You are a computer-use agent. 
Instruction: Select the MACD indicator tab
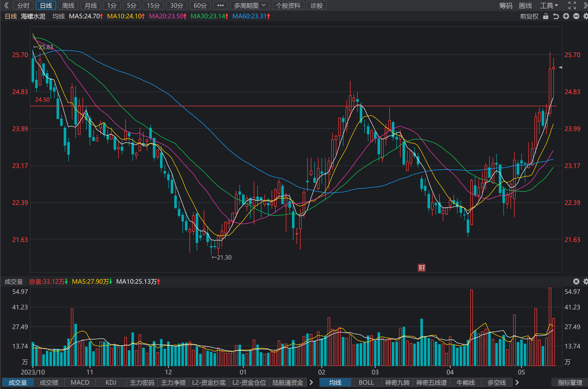pos(80,382)
